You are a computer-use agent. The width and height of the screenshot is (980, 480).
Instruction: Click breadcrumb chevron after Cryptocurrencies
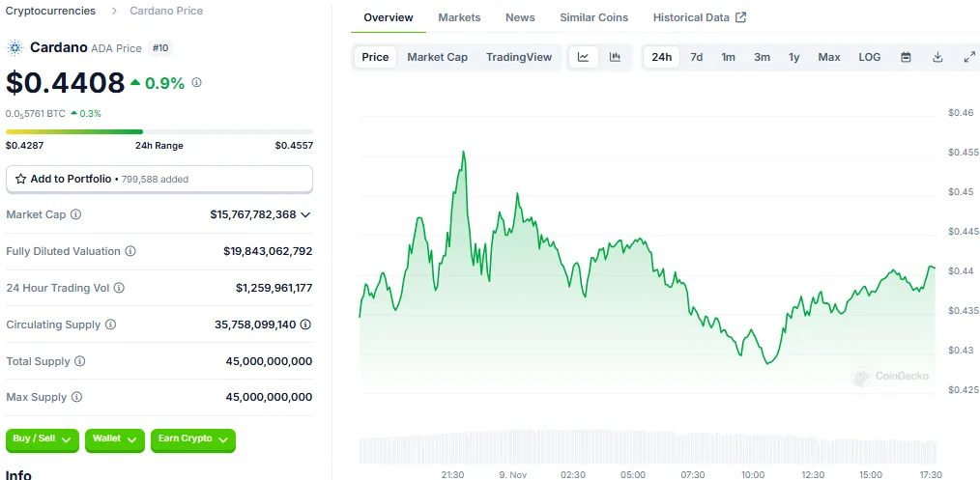114,12
